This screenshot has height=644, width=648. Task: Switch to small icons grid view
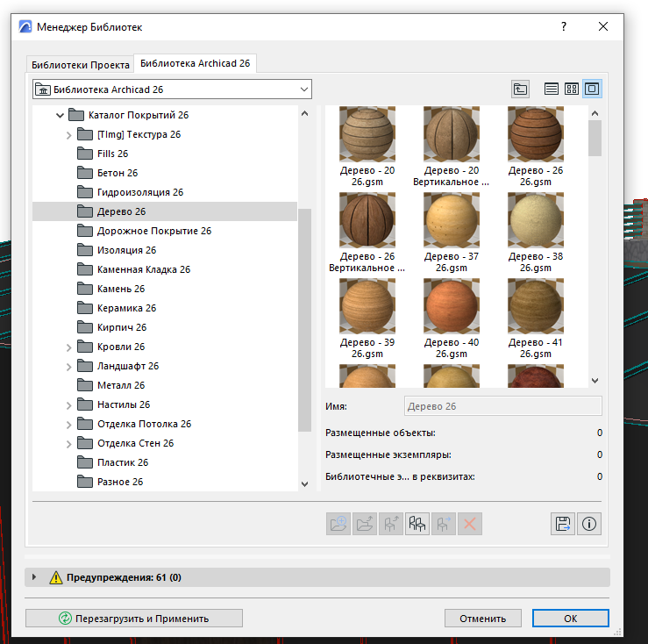572,89
